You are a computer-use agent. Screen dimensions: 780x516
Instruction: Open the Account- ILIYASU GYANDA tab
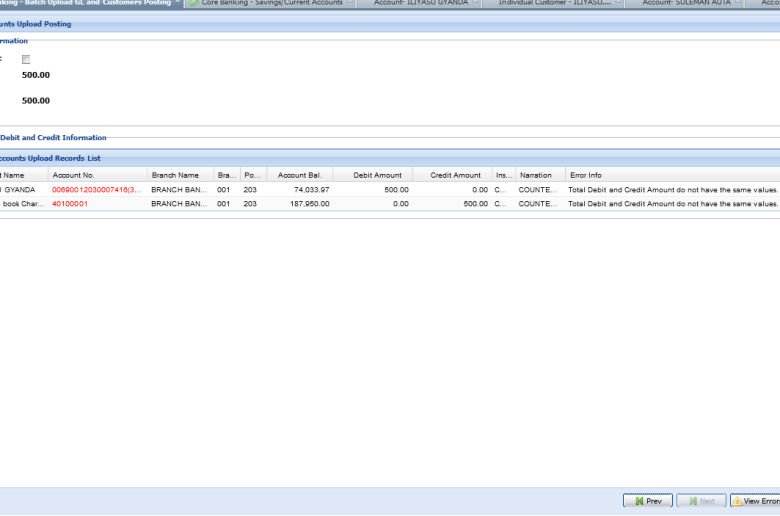pyautogui.click(x=420, y=3)
